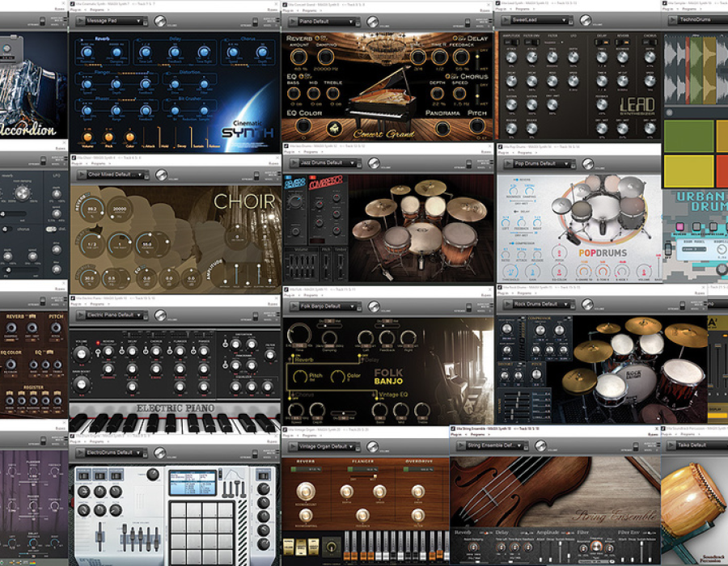Viewport: 728px width, 566px height.
Task: Click the Color knob in Folk Banjo
Action: click(338, 377)
